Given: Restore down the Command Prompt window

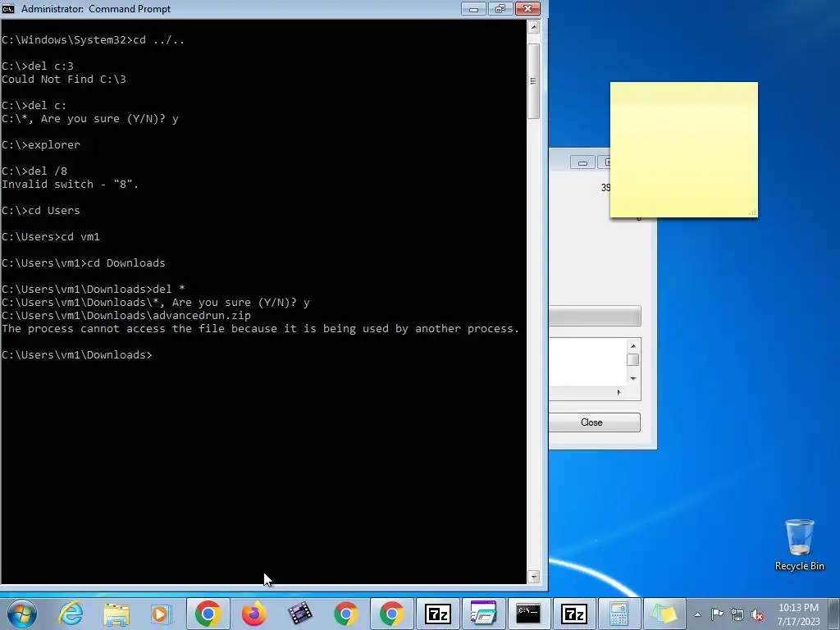Looking at the screenshot, I should tap(500, 8).
